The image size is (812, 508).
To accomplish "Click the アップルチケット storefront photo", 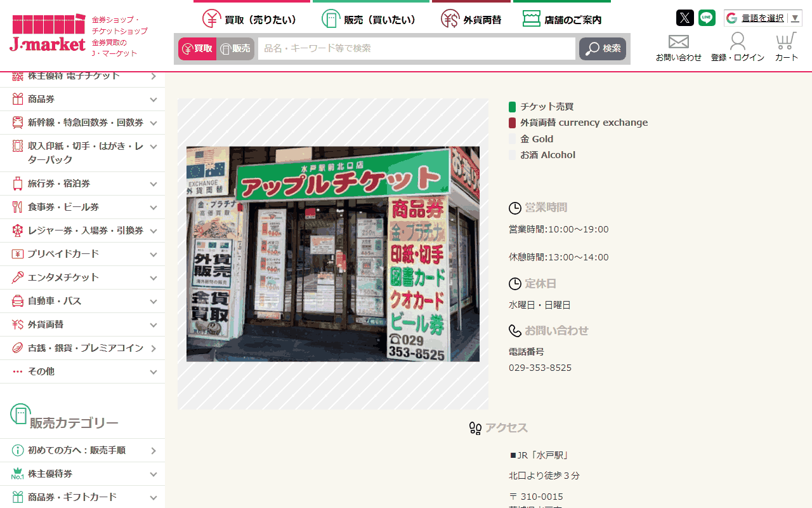I will tap(333, 254).
